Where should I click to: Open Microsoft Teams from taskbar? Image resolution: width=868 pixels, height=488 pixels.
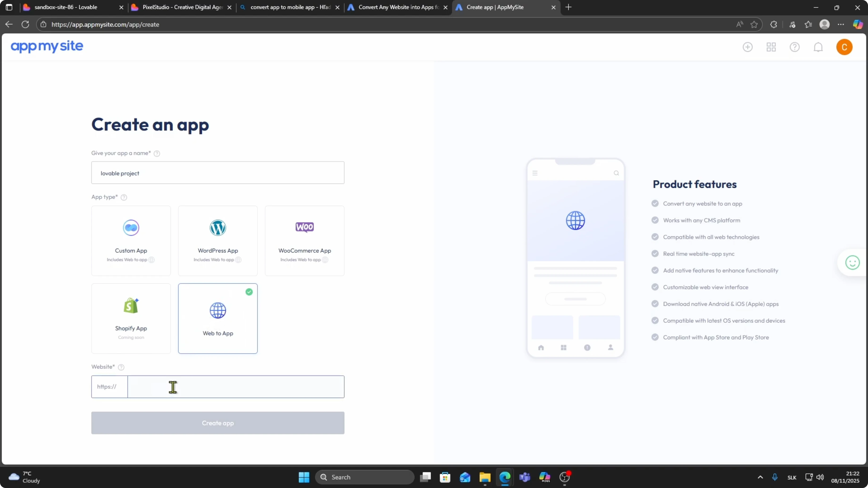click(525, 477)
